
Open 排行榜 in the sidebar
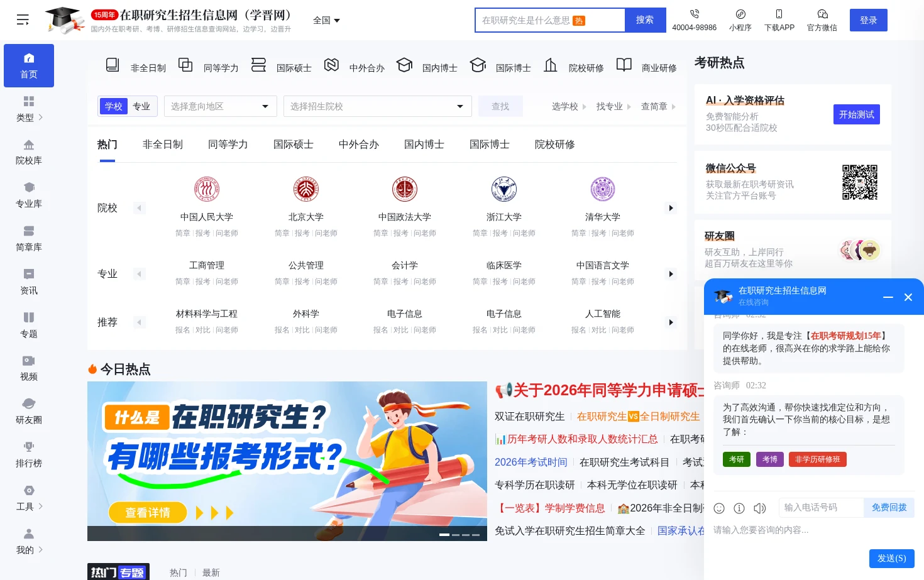(x=29, y=456)
